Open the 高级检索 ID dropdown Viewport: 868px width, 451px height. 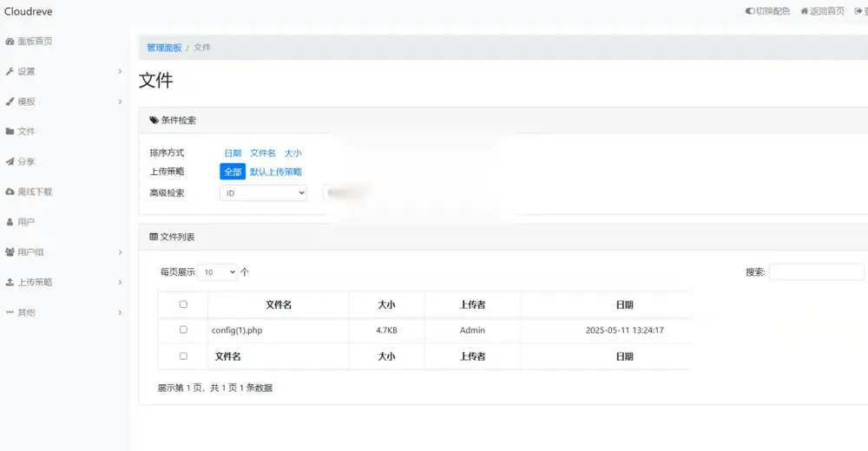tap(263, 193)
